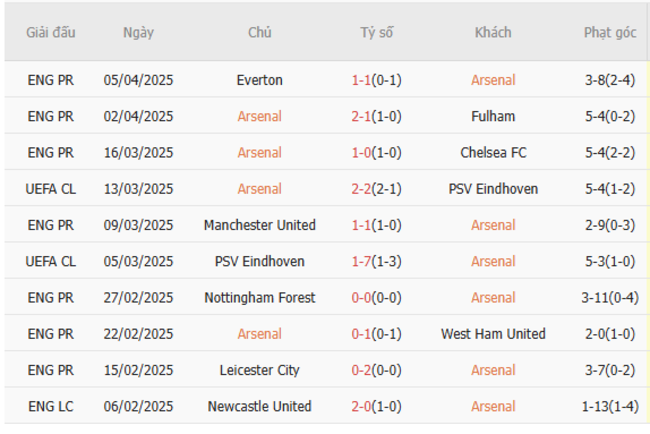
Task: Click the 3-11(0-4) corner kick result
Action: click(x=610, y=298)
